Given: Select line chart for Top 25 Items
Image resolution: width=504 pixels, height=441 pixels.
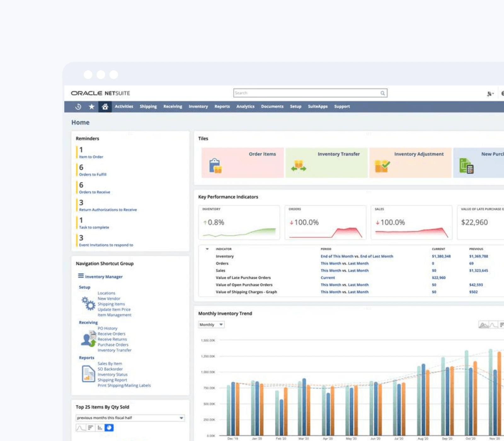Looking at the screenshot, I should pyautogui.click(x=81, y=428).
